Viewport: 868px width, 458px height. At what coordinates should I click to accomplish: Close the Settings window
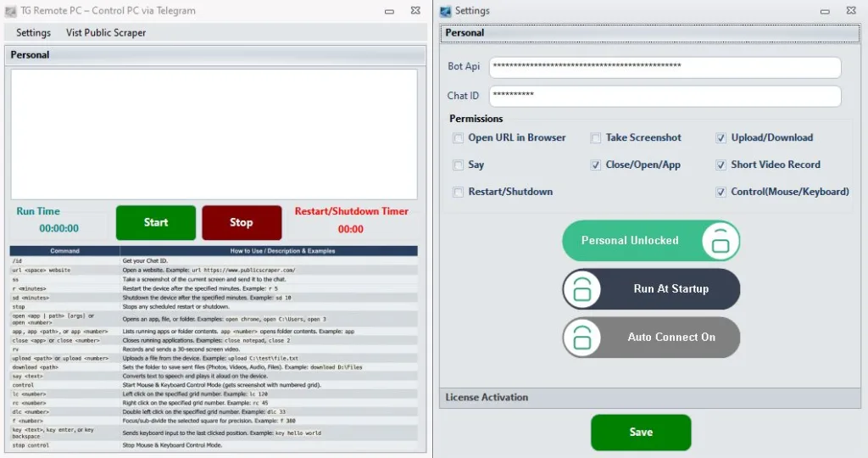851,10
